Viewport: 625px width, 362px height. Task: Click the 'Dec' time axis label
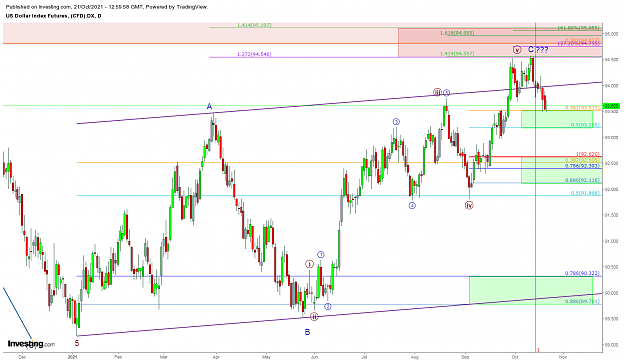click(22, 357)
